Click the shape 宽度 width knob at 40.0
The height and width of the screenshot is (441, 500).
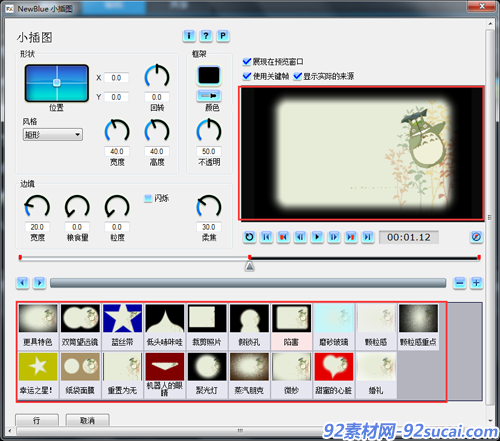(117, 132)
